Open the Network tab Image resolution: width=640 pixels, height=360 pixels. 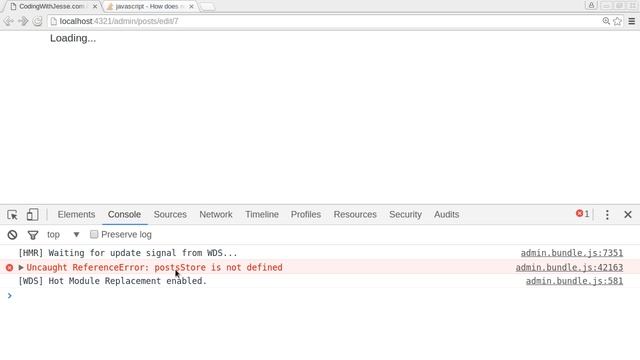[216, 214]
